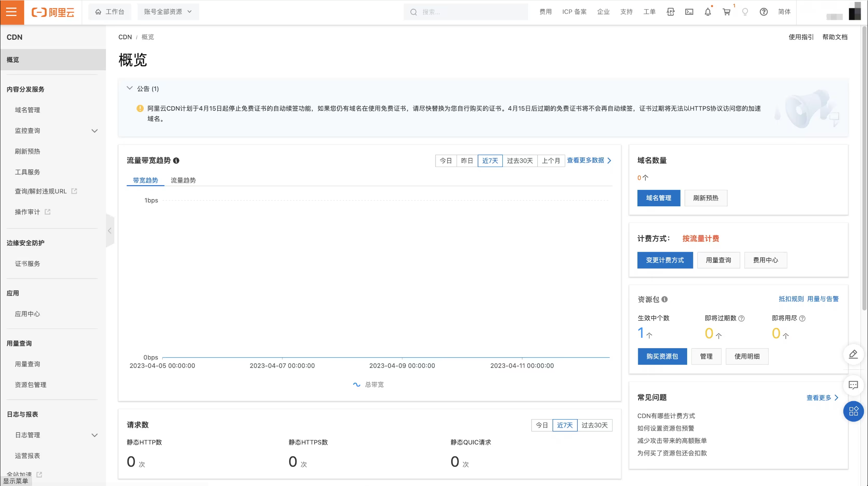Select 过去30天 in traffic bandwidth trend

click(520, 161)
